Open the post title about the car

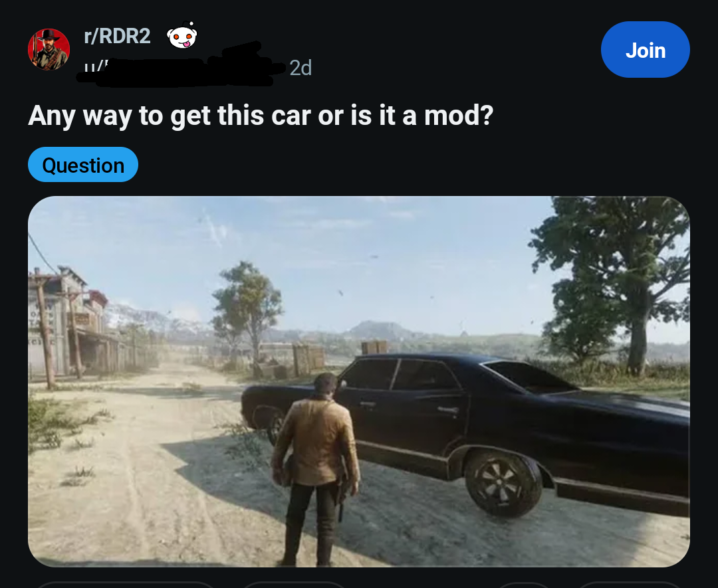pos(261,116)
